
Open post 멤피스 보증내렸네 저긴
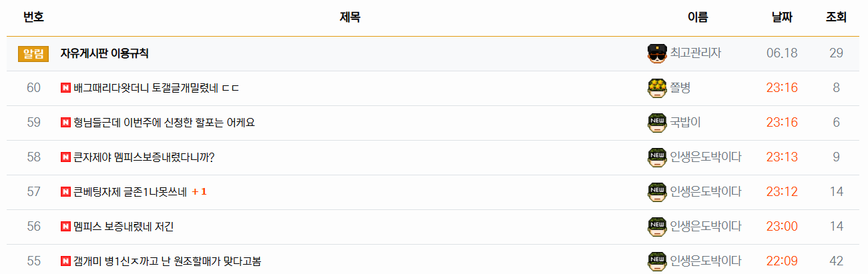click(x=124, y=227)
